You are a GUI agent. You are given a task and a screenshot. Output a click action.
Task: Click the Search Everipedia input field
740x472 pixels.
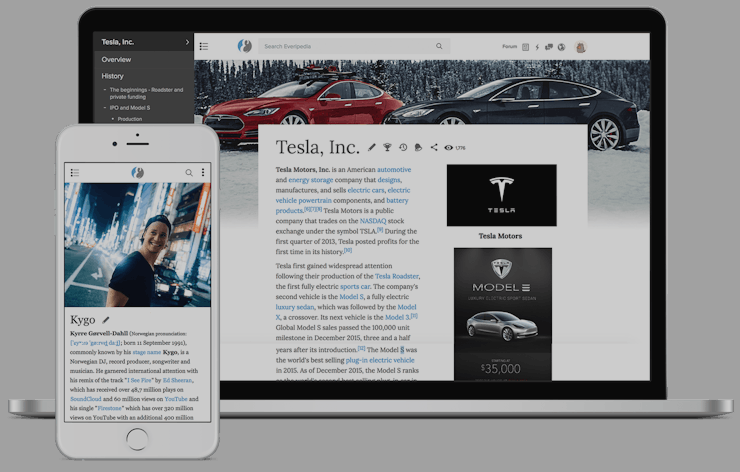[x=345, y=46]
